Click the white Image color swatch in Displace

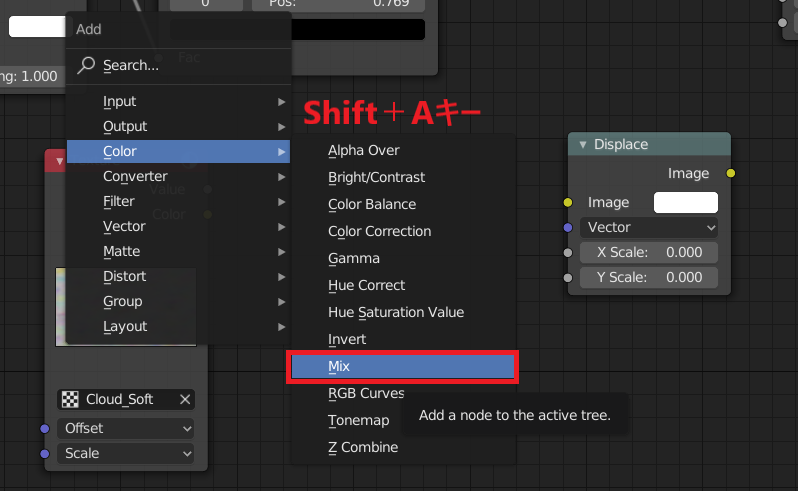[686, 203]
